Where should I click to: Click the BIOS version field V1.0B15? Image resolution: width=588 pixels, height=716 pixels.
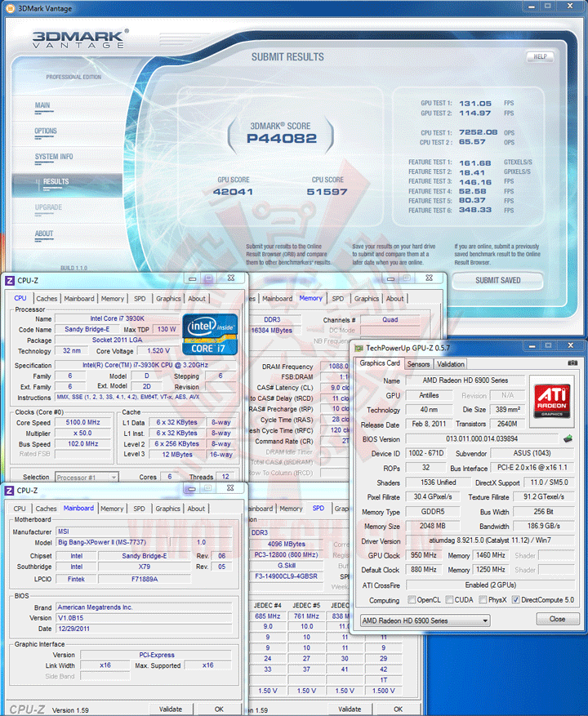(x=144, y=618)
